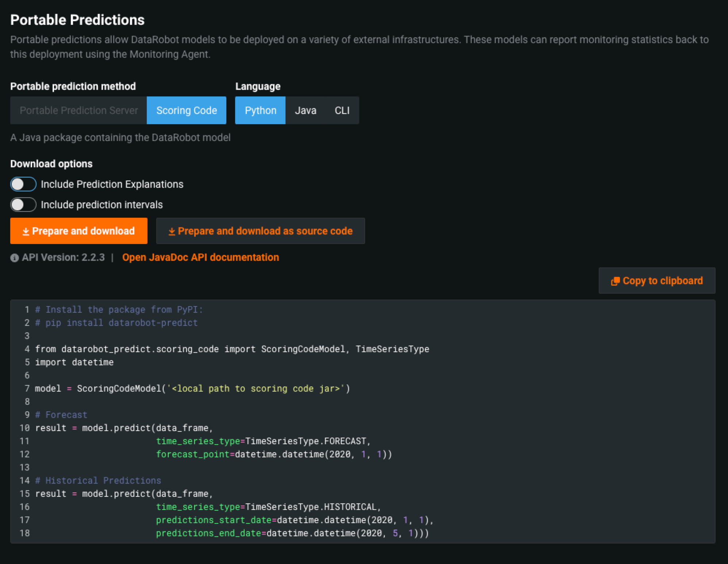Copy code snippet to clipboard

pos(657,281)
